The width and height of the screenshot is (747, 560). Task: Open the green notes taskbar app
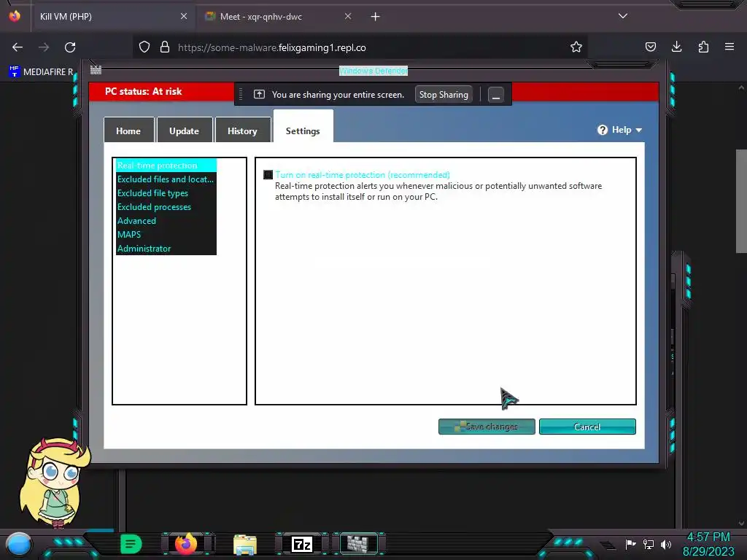(x=131, y=544)
